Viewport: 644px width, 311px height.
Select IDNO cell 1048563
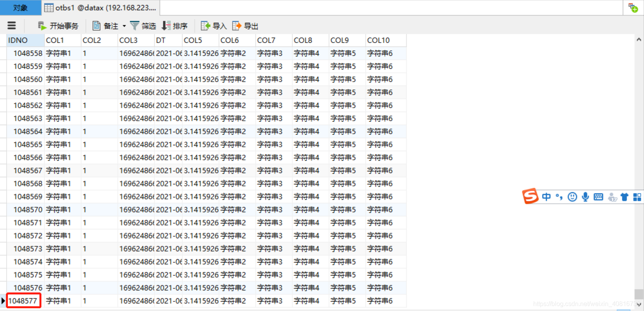point(25,118)
